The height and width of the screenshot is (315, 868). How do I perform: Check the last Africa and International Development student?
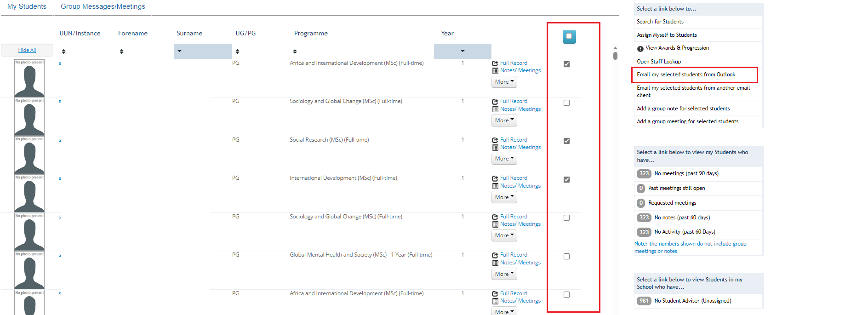566,295
